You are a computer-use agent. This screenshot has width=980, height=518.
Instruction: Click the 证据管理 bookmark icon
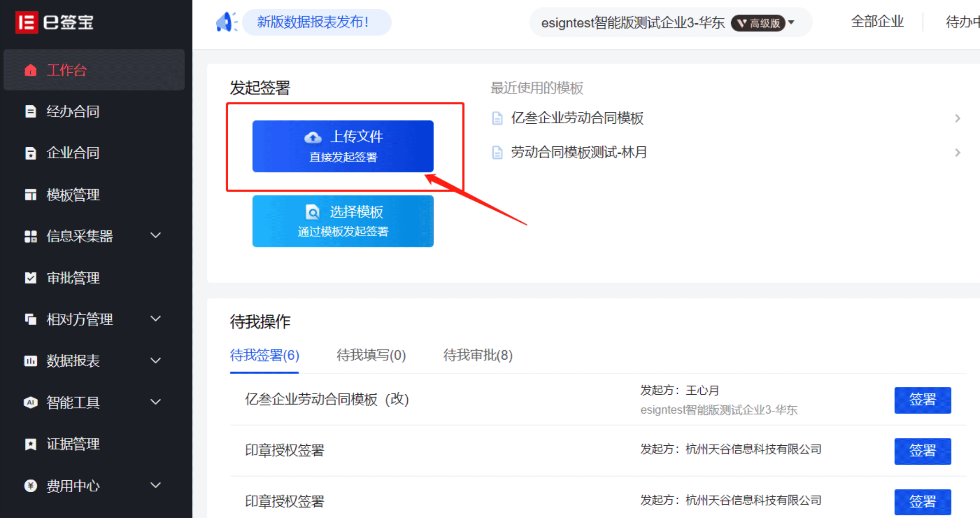point(30,444)
